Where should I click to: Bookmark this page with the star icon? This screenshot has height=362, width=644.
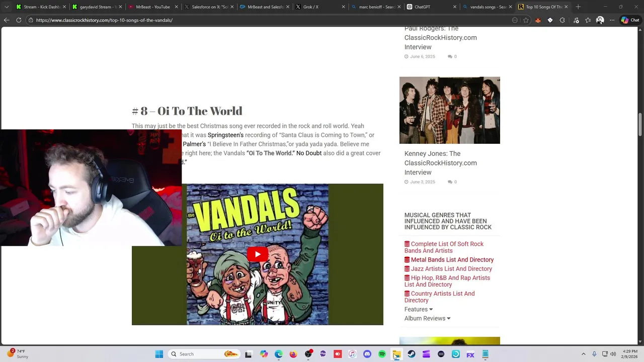click(526, 20)
